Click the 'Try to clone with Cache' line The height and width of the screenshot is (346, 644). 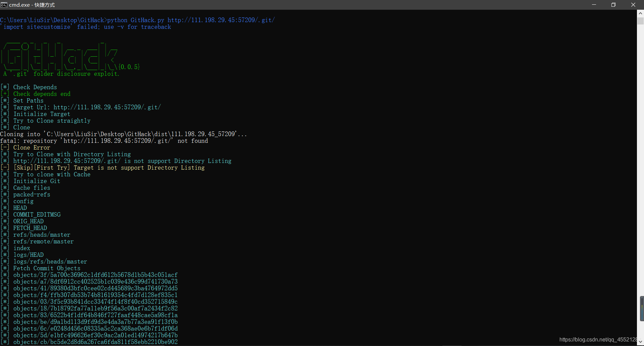(x=46, y=174)
